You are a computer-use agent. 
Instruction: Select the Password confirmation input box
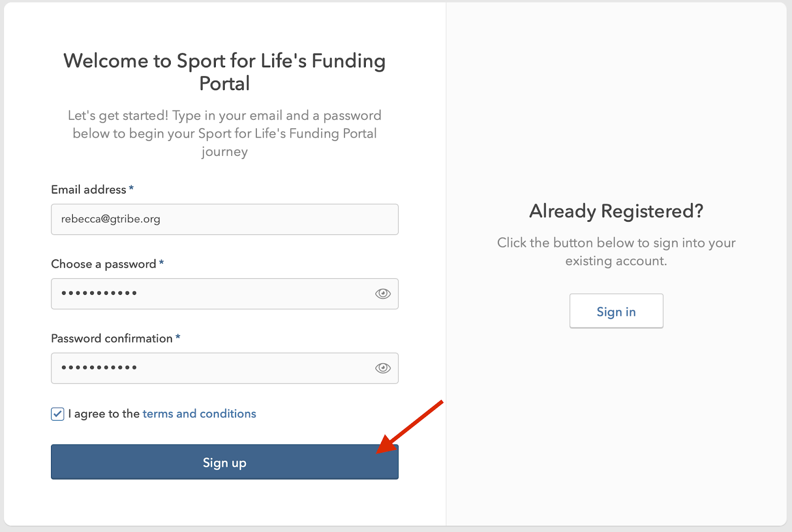click(x=213, y=368)
